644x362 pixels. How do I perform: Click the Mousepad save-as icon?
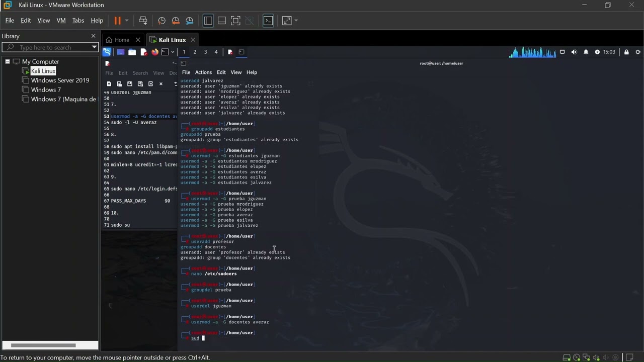[140, 84]
